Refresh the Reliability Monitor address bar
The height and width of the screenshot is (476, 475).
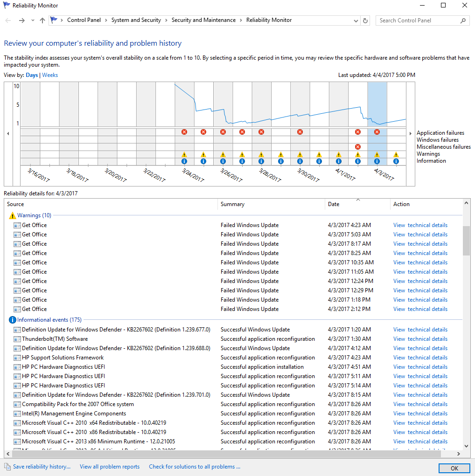(365, 21)
